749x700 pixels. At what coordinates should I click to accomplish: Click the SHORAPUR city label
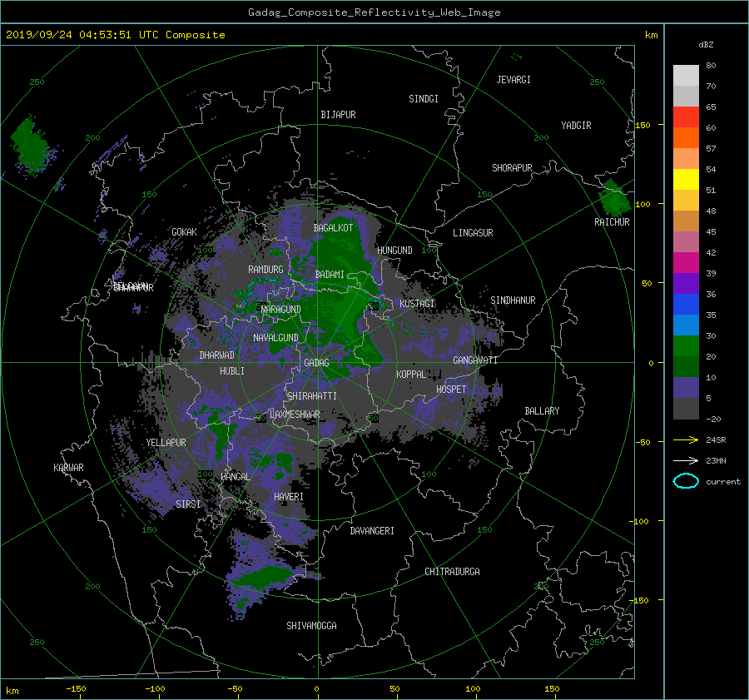coord(512,167)
